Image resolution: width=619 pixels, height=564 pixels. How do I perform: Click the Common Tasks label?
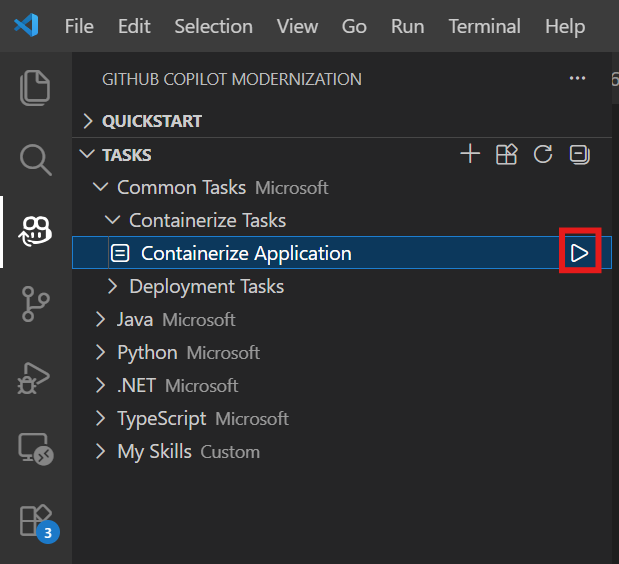(182, 187)
